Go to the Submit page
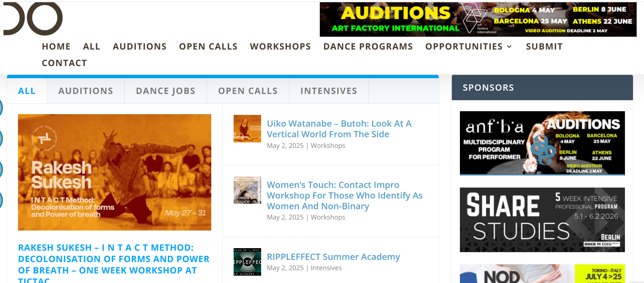 [x=544, y=47]
